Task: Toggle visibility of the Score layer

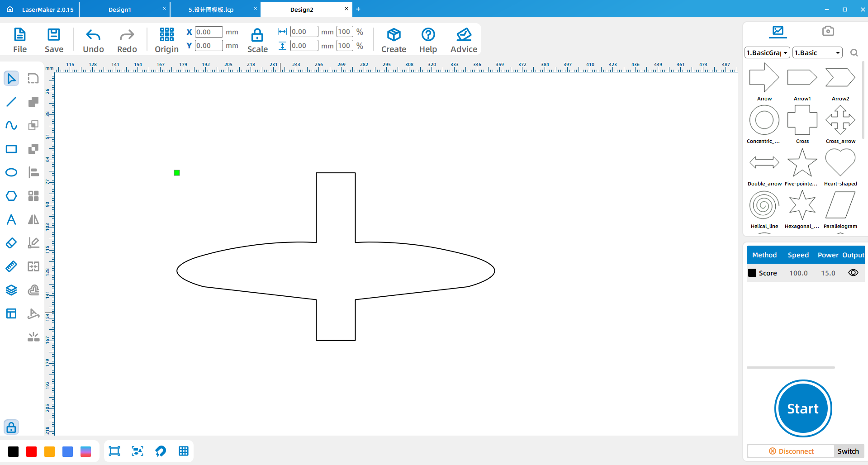Action: [x=853, y=273]
